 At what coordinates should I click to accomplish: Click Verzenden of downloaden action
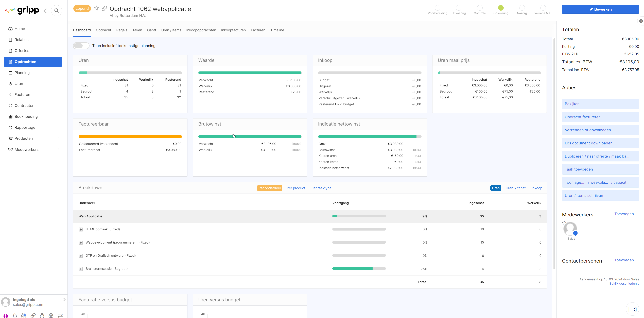click(x=600, y=130)
